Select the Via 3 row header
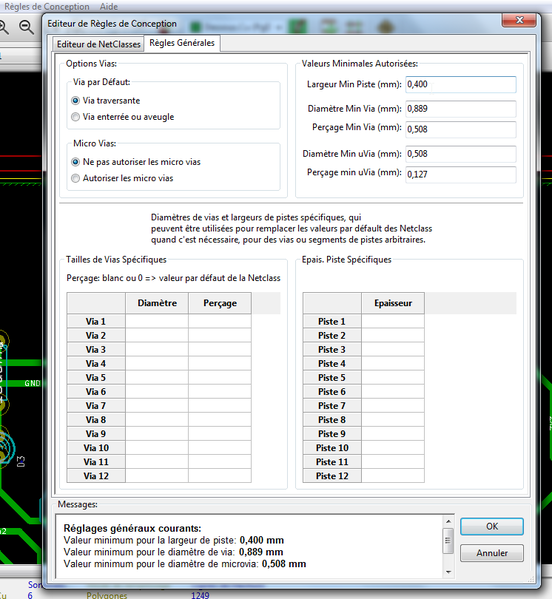The width and height of the screenshot is (552, 599). 96,350
